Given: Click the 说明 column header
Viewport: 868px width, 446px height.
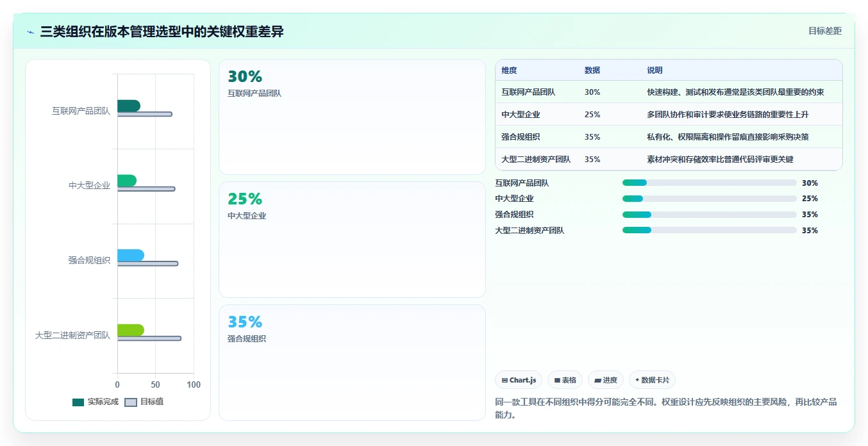Looking at the screenshot, I should [655, 70].
